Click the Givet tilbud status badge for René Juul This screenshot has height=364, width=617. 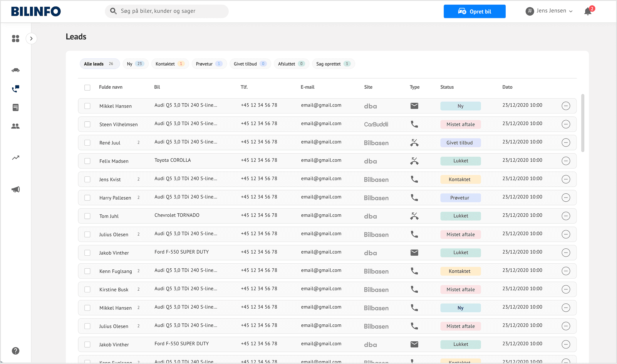pyautogui.click(x=460, y=143)
